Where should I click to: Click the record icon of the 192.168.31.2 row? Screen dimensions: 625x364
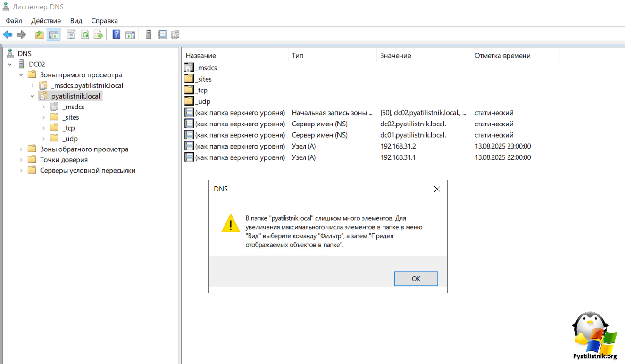(x=189, y=146)
